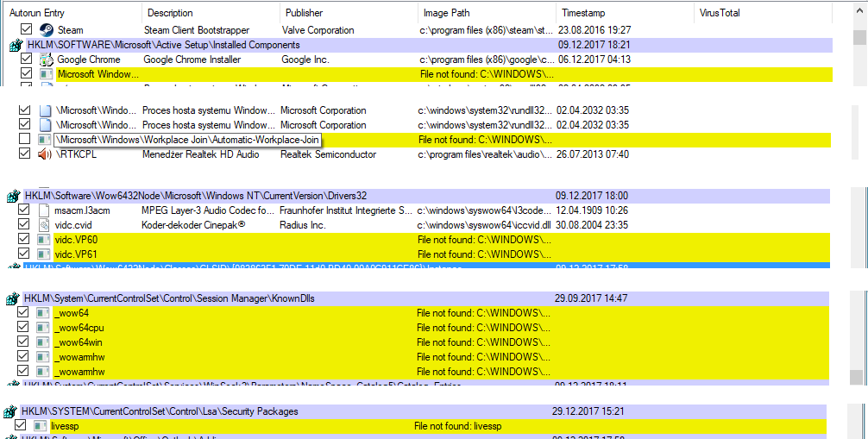Select the Wow6432Node Drivers32 registry key row
The image size is (868, 439).
pos(427,196)
